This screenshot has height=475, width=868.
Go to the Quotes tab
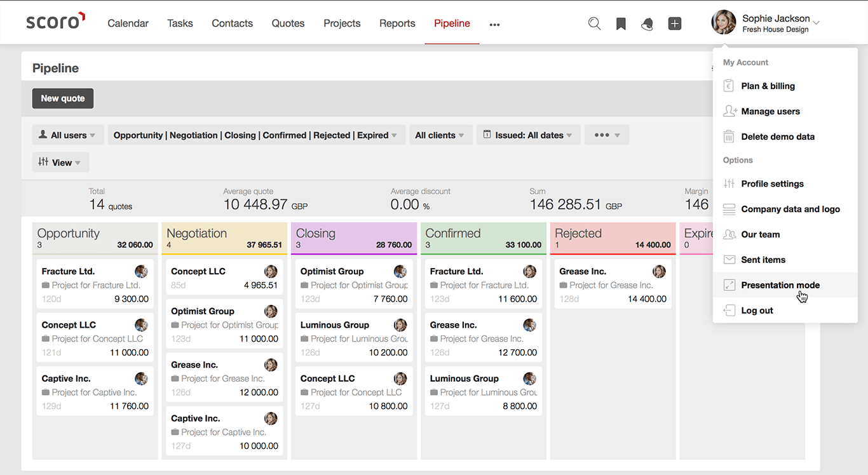coord(288,23)
